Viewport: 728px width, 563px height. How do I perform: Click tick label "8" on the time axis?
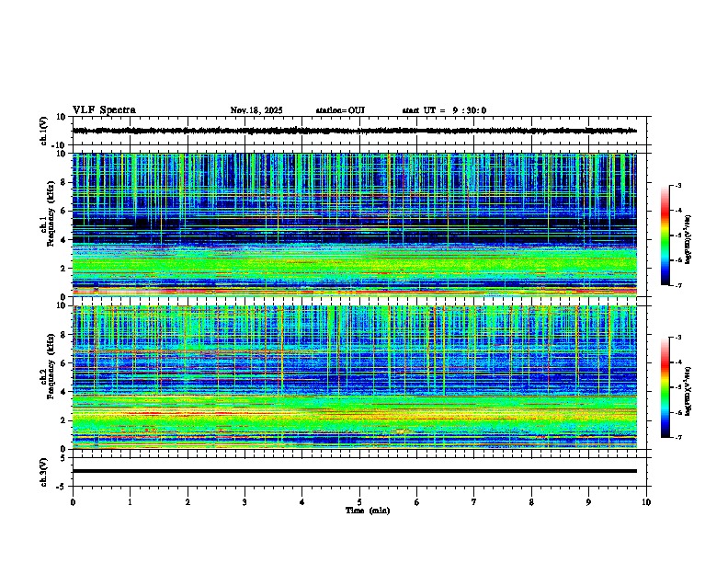[x=531, y=502]
